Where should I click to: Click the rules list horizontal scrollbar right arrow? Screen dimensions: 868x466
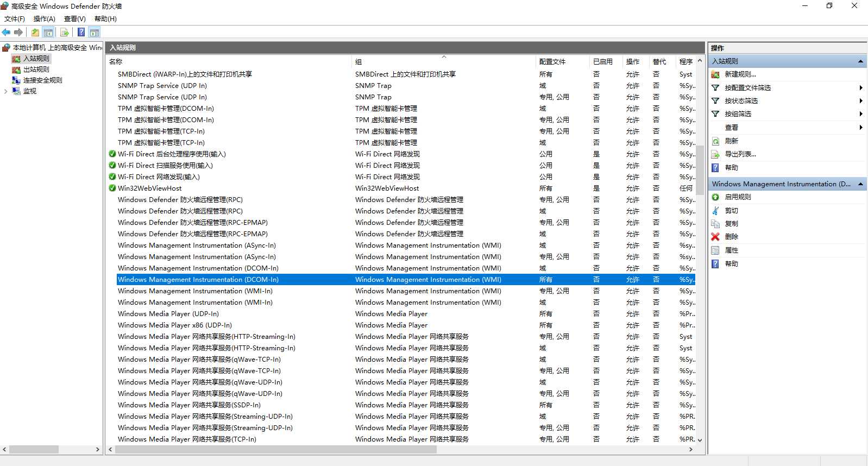click(x=691, y=450)
